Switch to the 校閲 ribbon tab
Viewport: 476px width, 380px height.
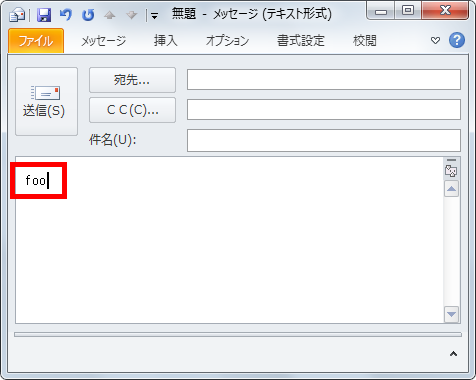(365, 41)
